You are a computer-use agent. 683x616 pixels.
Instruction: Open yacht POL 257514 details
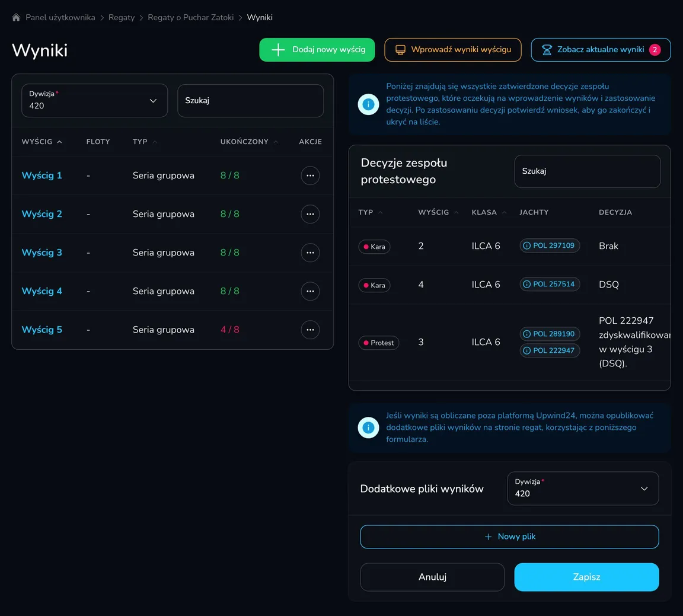click(x=550, y=285)
